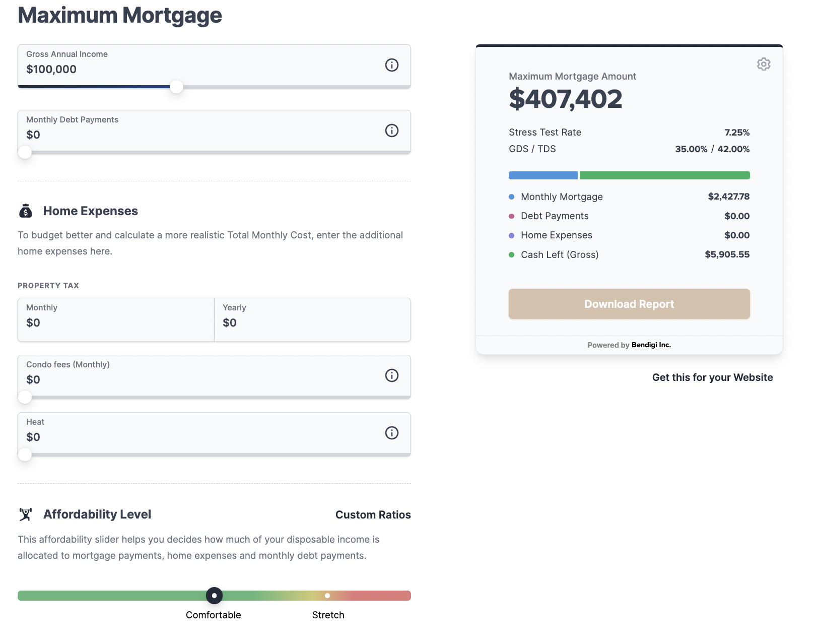Click the Home Expenses money bag icon
Screen dimensions: 816x644
coord(25,211)
